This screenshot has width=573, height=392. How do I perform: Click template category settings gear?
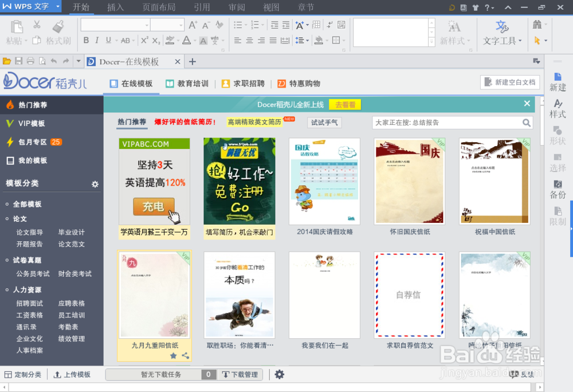(95, 184)
